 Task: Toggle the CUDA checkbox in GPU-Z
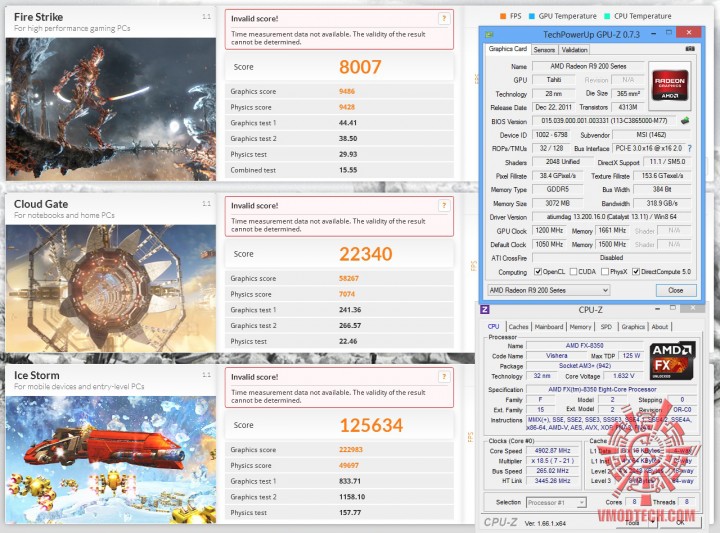573,272
